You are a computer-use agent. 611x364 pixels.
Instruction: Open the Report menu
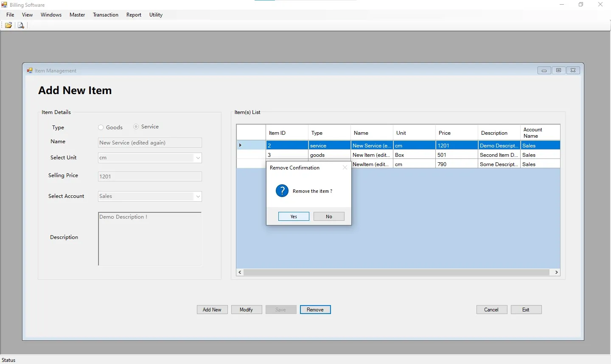(x=134, y=15)
